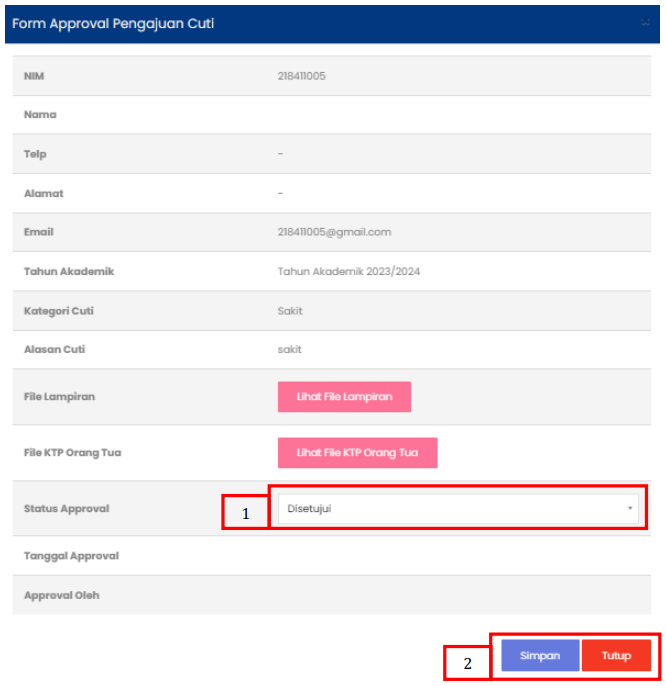Viewport: 666px width, 686px height.
Task: Click the Form Approval Pengajuan Cuti title
Action: click(x=113, y=24)
